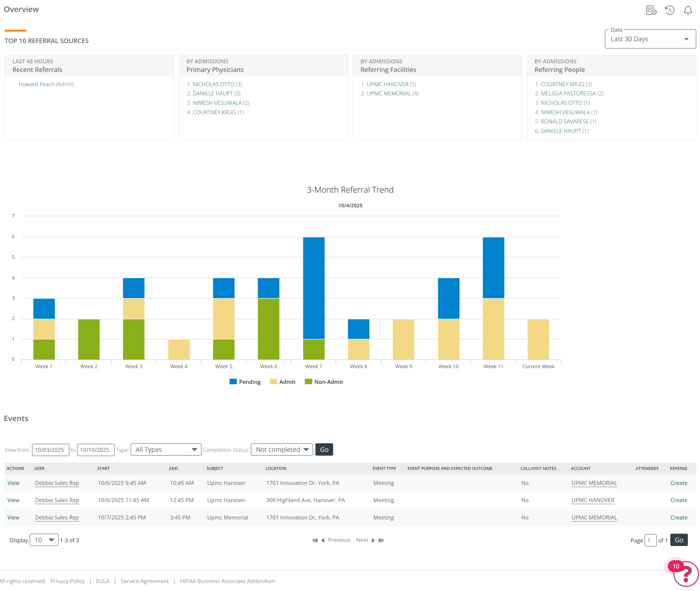Viewport: 700px width, 591px height.
Task: Open the Howard Peach referral
Action: (37, 84)
